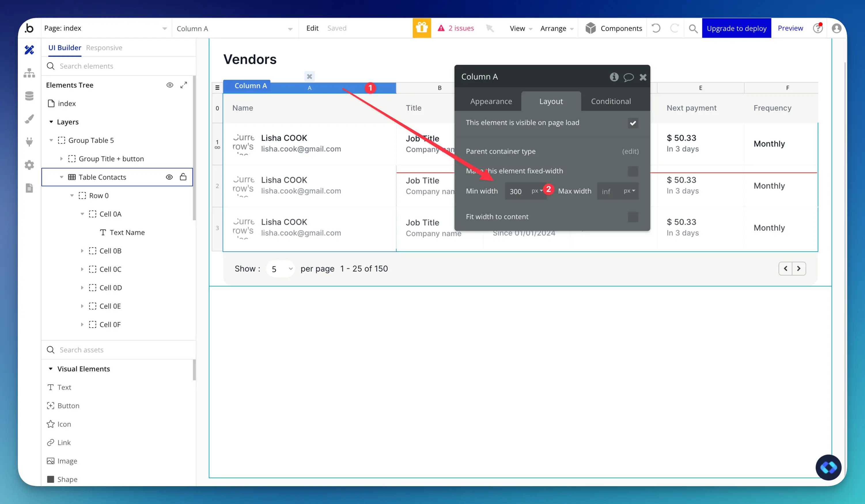Open the Plugins tab plug icon

pyautogui.click(x=29, y=142)
